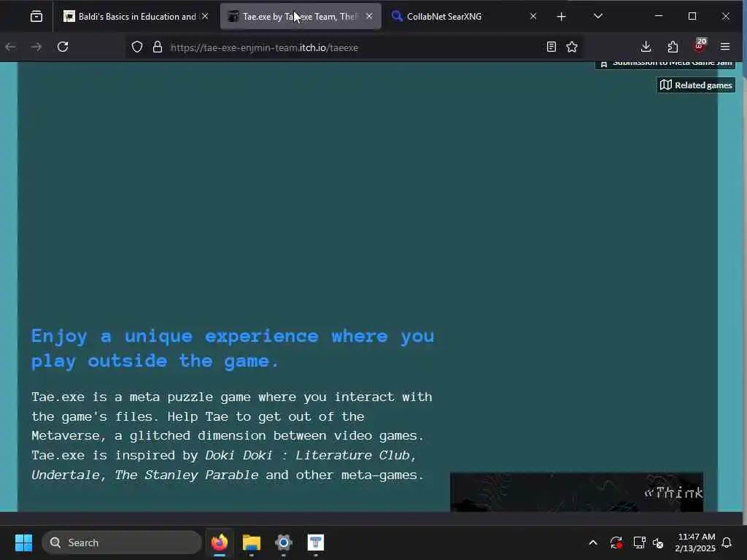Open Firefox View recent browsing icon
This screenshot has width=747, height=560.
coord(36,17)
